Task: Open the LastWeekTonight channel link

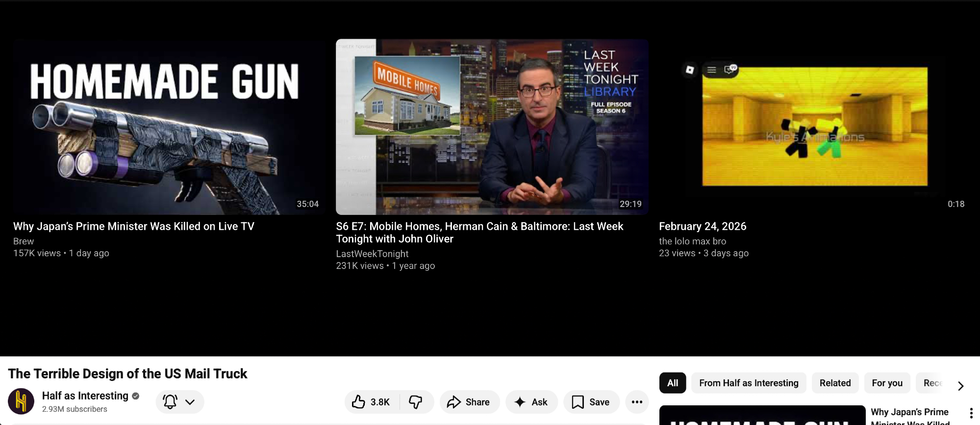Action: coord(372,254)
